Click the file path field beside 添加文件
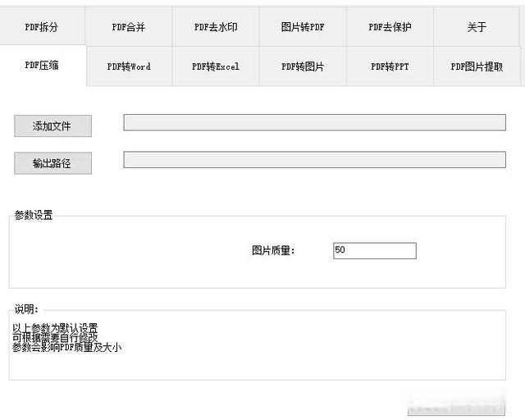525x420 pixels. point(314,122)
